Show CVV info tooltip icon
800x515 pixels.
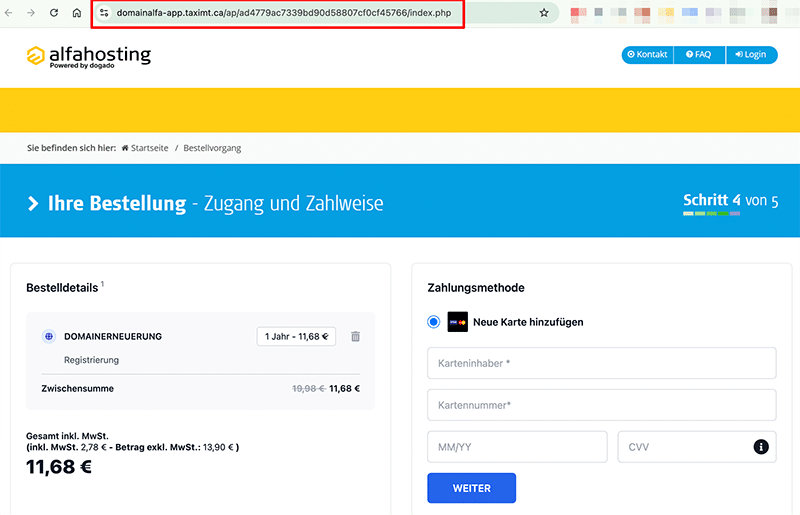(x=761, y=447)
